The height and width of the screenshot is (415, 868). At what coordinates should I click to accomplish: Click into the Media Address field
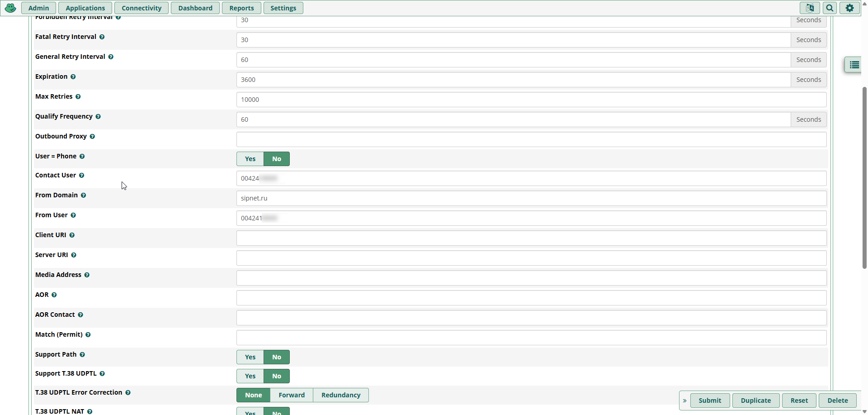point(532,278)
